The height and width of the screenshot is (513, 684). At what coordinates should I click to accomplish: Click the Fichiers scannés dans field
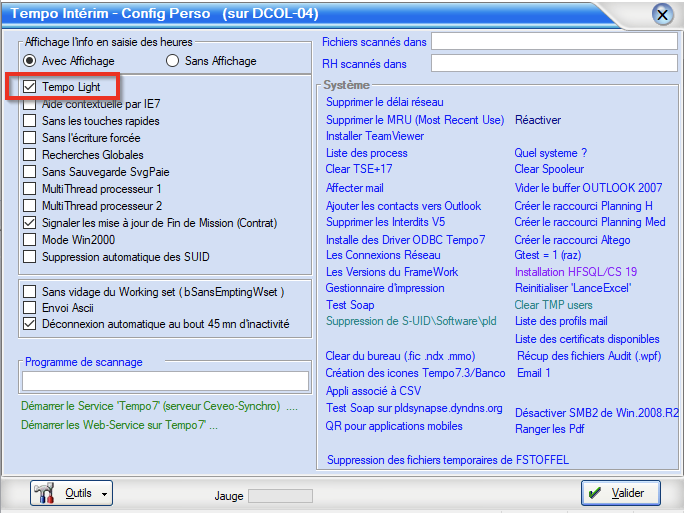(554, 41)
